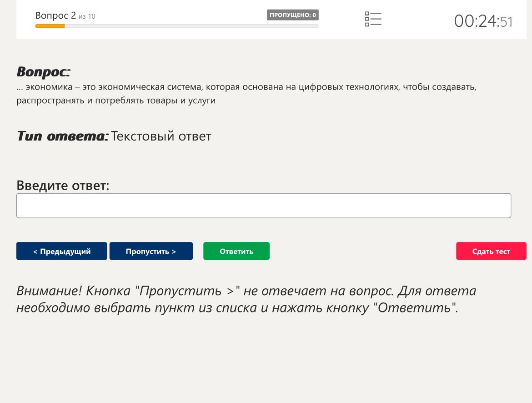Submit answer with green Ответить button
The width and height of the screenshot is (532, 403).
[x=236, y=251]
